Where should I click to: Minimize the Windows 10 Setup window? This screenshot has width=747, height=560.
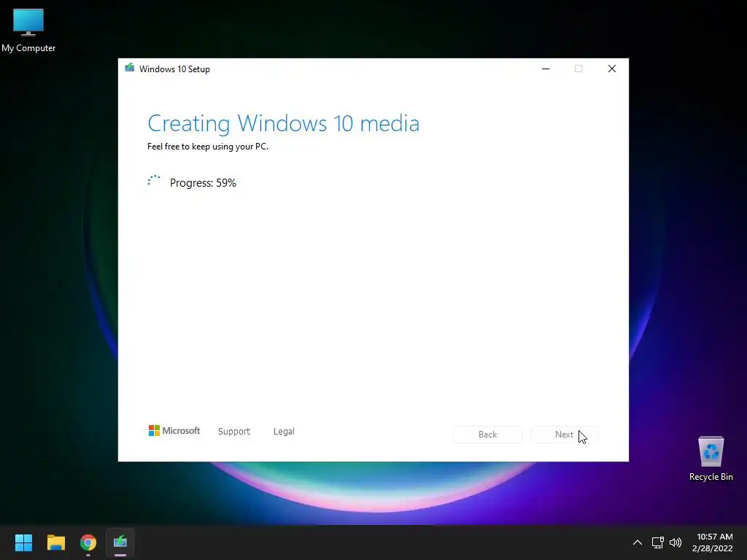(x=546, y=69)
